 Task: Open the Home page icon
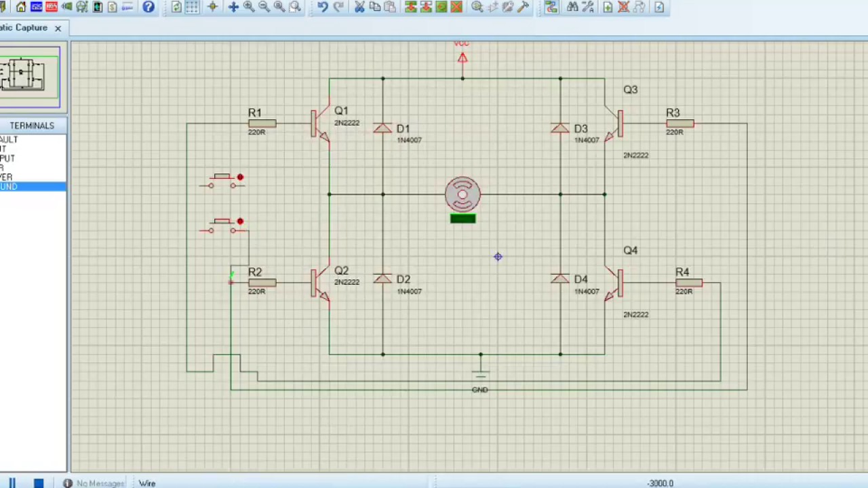(21, 7)
